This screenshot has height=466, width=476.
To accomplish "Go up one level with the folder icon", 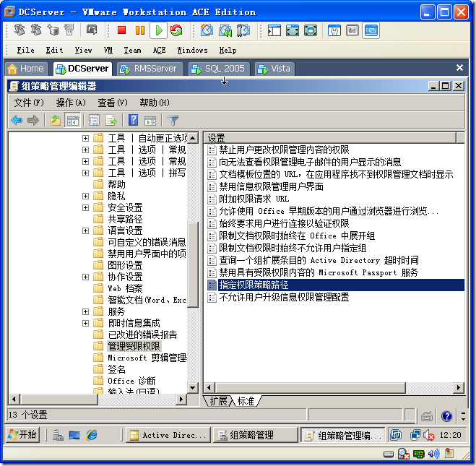I will point(56,121).
